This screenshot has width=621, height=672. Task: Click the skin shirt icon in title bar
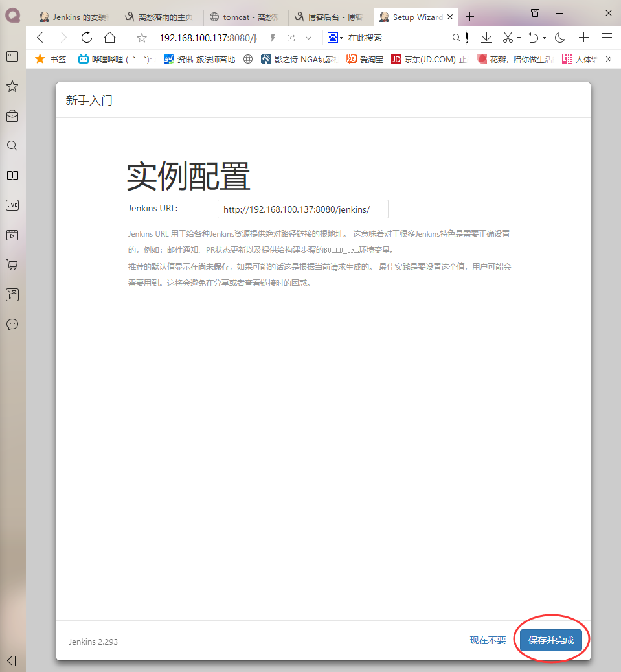point(536,14)
